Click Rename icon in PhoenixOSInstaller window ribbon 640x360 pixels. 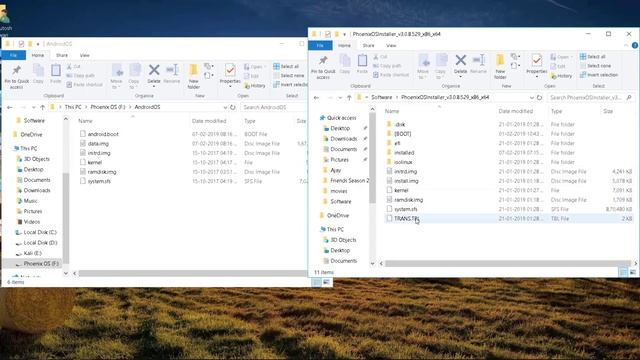point(478,60)
